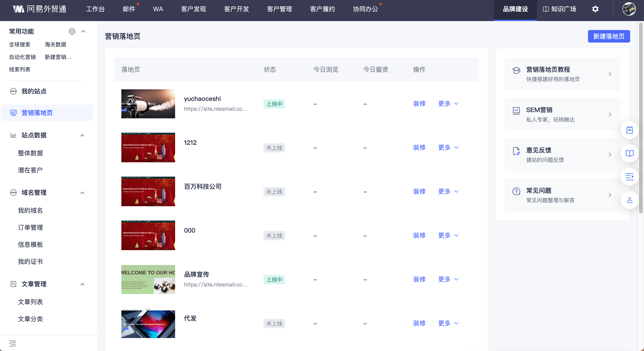This screenshot has height=351, width=644.
Task: Open 更多 dropdown for 品牌宣传 row
Action: pos(448,279)
